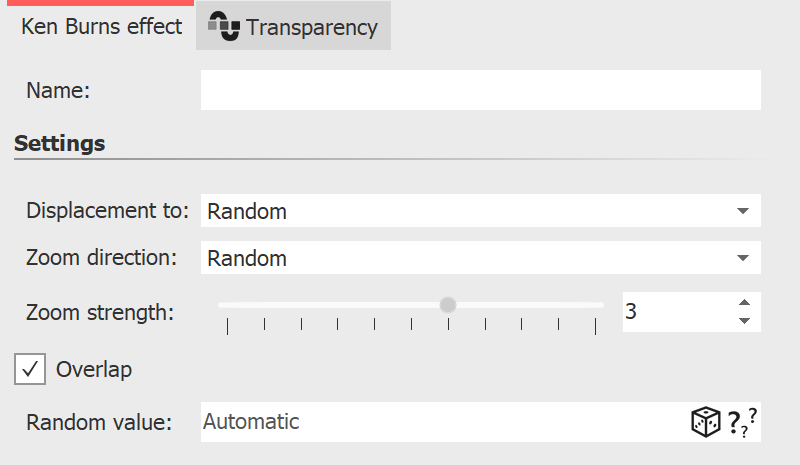This screenshot has width=800, height=465.
Task: Click into the Name text field
Action: (480, 90)
